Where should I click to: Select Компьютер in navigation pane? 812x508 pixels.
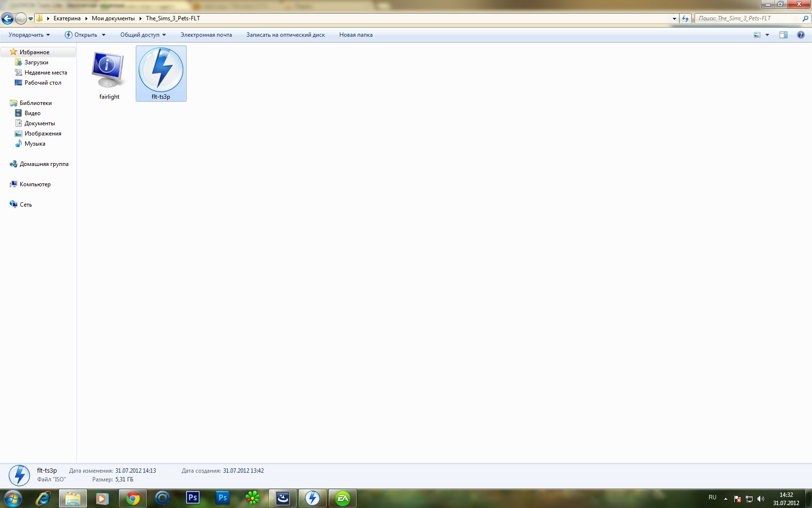point(35,184)
